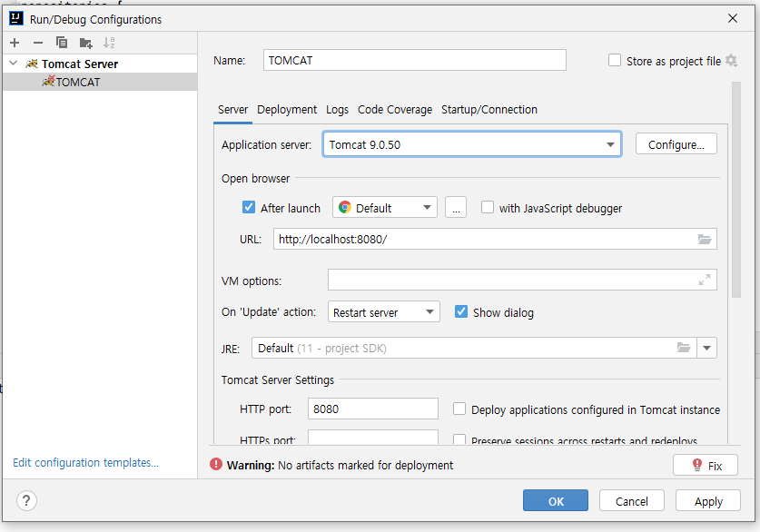Copy the selected configuration
The image size is (760, 532).
point(62,43)
